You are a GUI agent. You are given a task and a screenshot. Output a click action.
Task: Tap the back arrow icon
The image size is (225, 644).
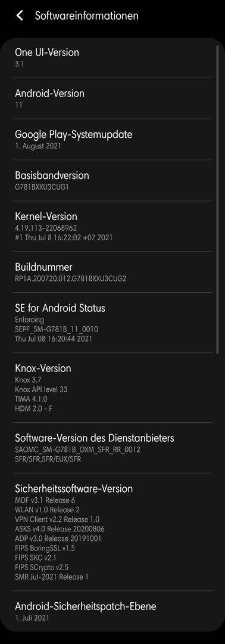point(19,16)
